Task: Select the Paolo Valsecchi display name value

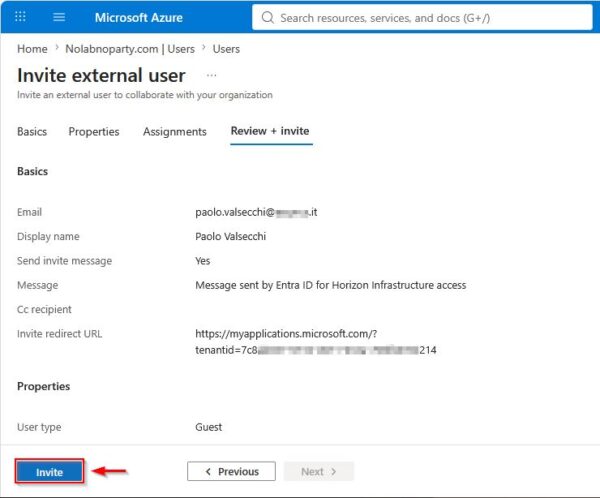Action: (230, 236)
